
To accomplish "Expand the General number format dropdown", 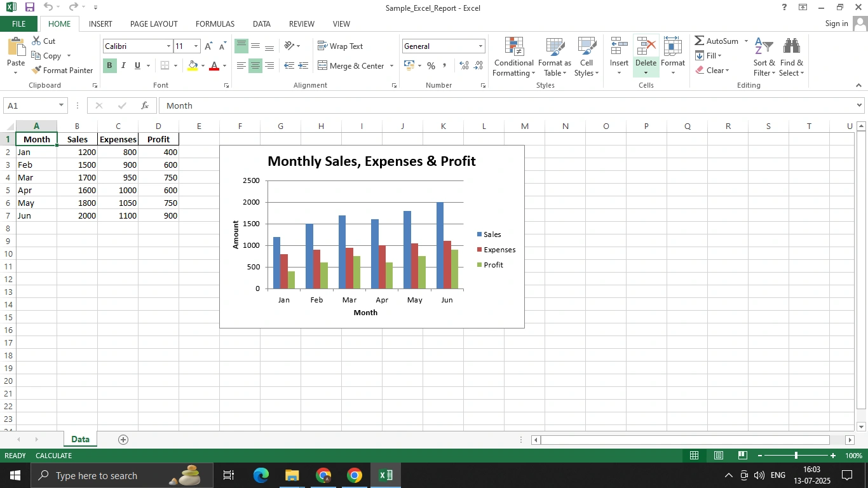I will click(x=480, y=46).
